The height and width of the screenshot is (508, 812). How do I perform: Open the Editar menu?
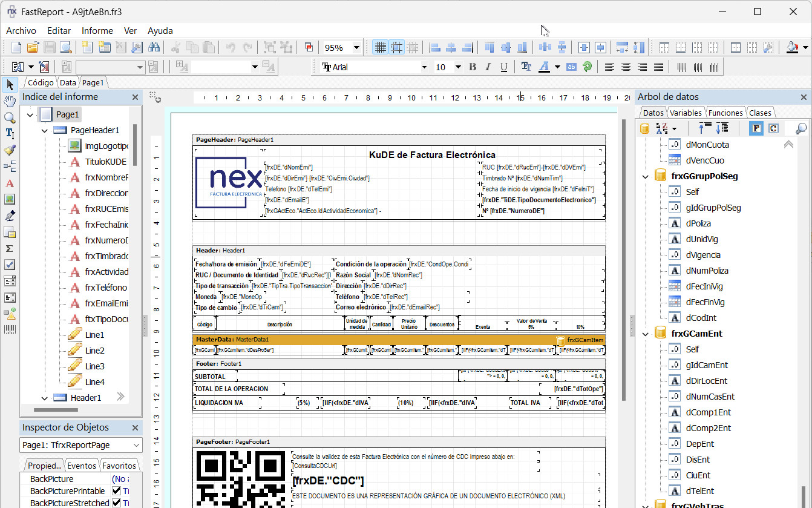59,31
